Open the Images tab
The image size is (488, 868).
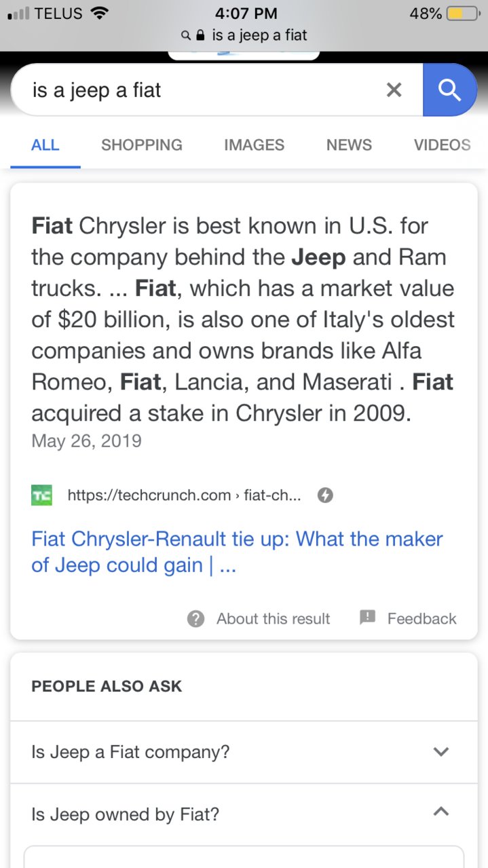click(x=254, y=145)
